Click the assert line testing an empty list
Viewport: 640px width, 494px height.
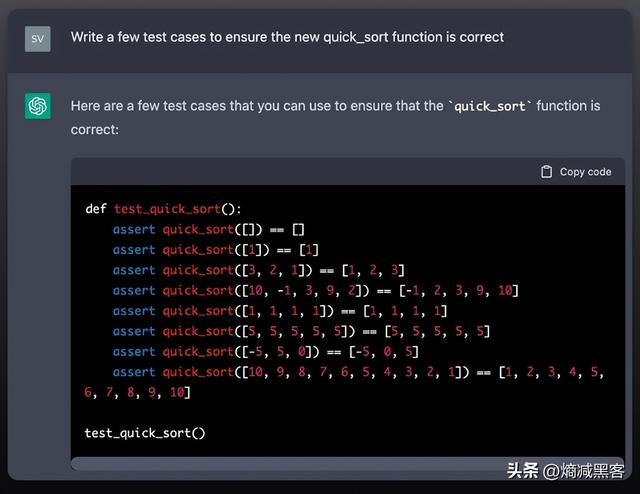click(x=208, y=229)
